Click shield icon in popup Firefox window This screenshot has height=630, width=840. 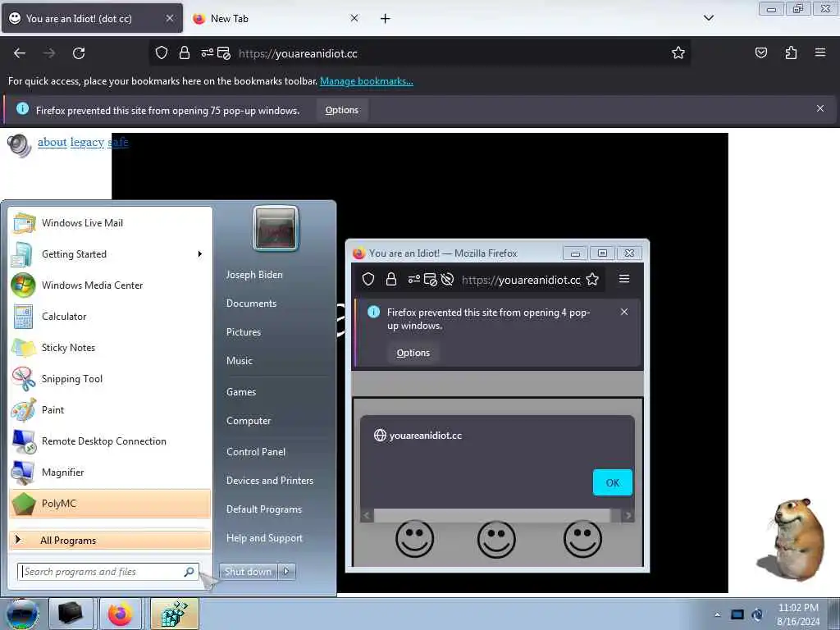click(368, 279)
